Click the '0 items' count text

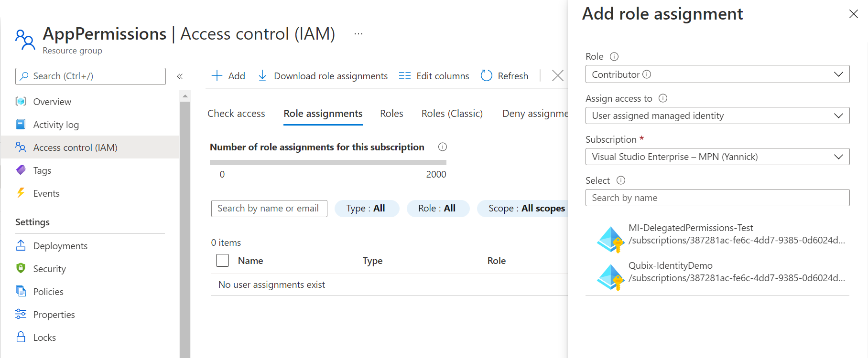(226, 242)
